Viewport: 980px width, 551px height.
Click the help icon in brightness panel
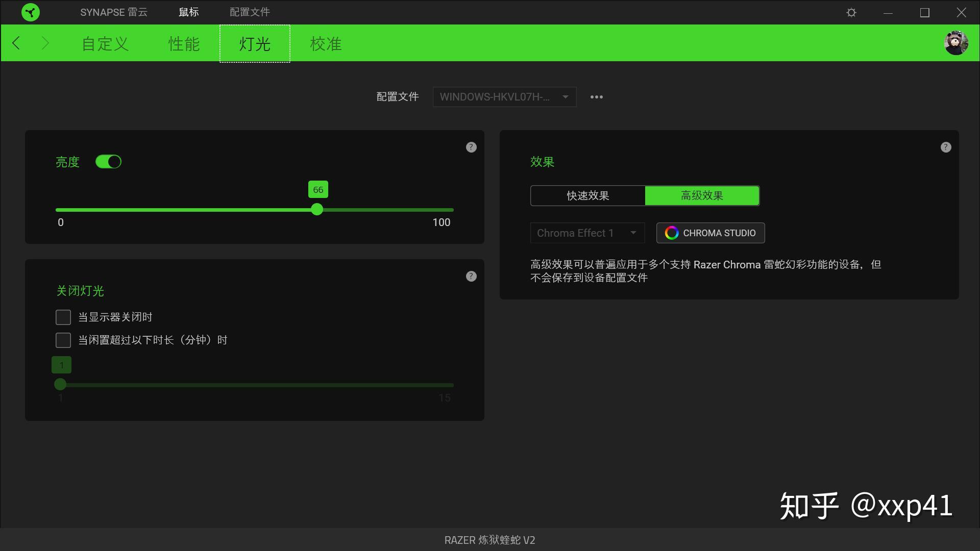(471, 147)
